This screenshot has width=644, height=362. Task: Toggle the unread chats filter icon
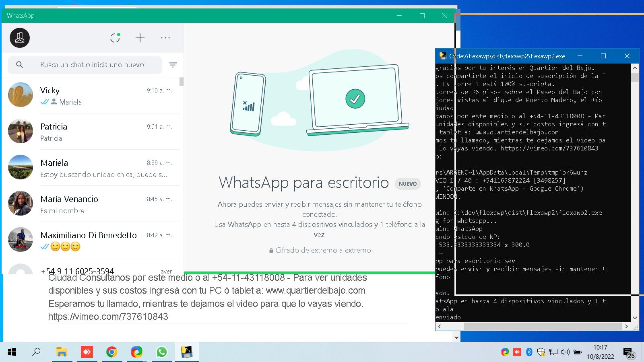pos(173,65)
